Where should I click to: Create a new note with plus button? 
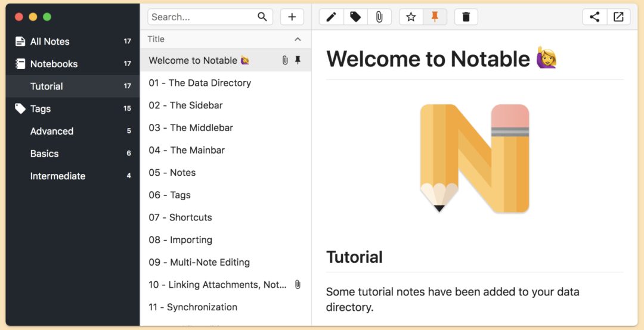click(x=292, y=17)
